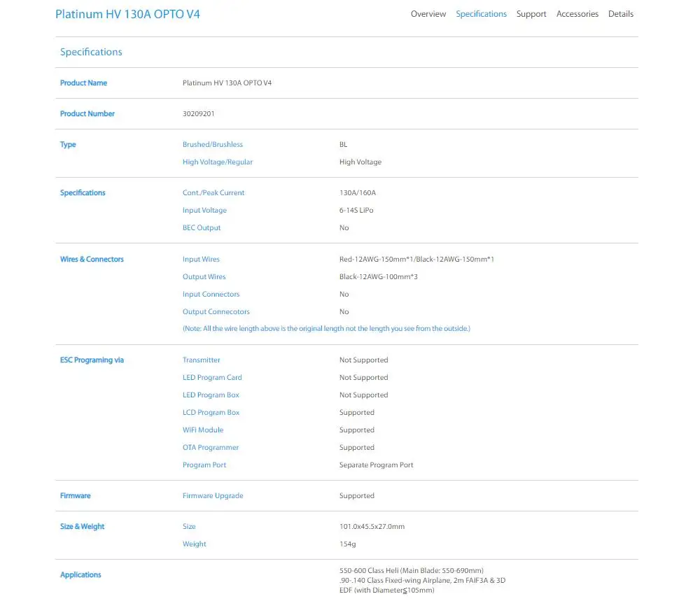Click the Type row label
Viewport: 700px width, 601px height.
click(68, 145)
